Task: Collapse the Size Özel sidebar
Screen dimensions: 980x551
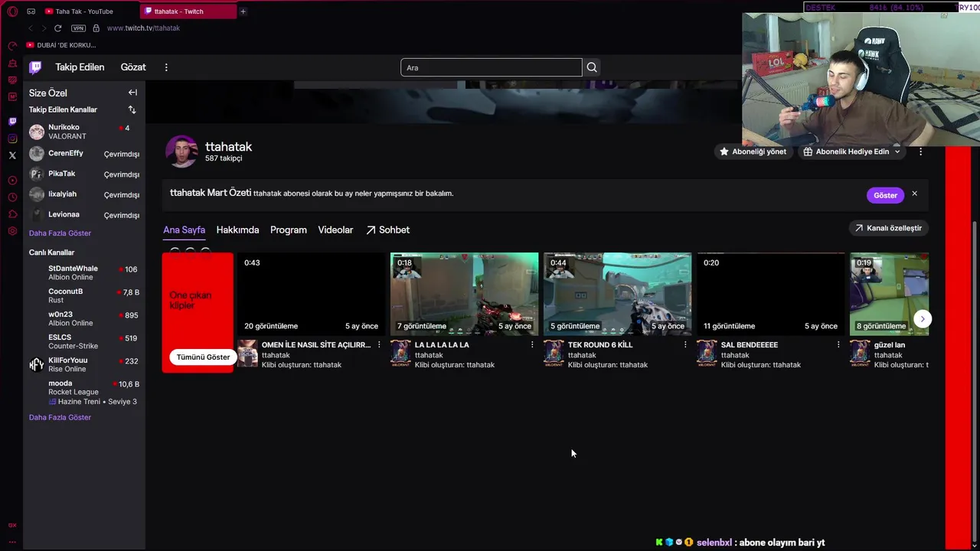Action: [x=132, y=93]
